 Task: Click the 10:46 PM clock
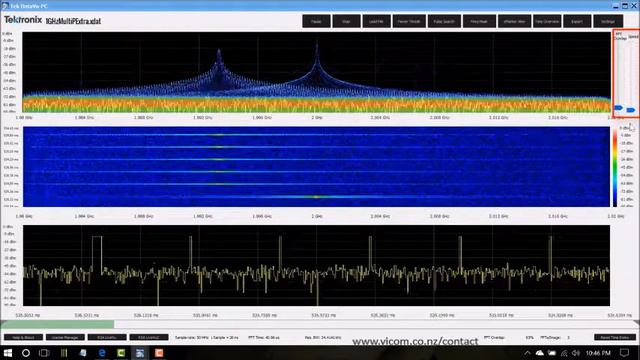coord(598,353)
